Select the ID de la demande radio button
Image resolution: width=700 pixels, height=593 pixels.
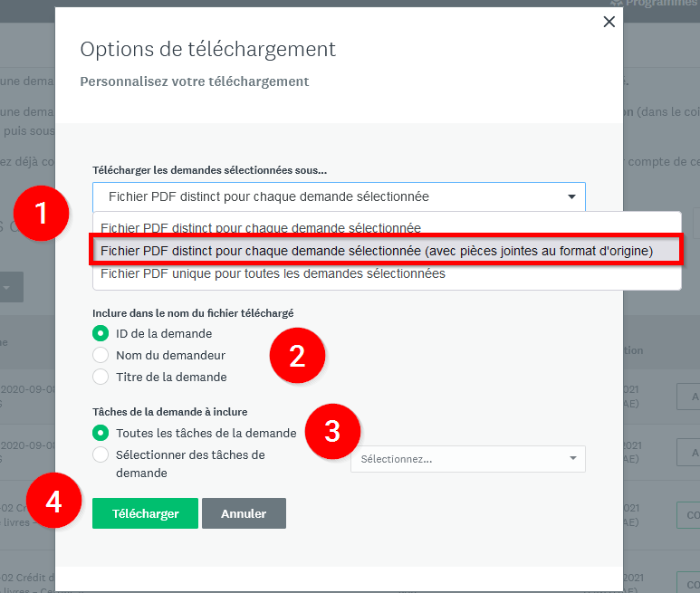tap(101, 334)
